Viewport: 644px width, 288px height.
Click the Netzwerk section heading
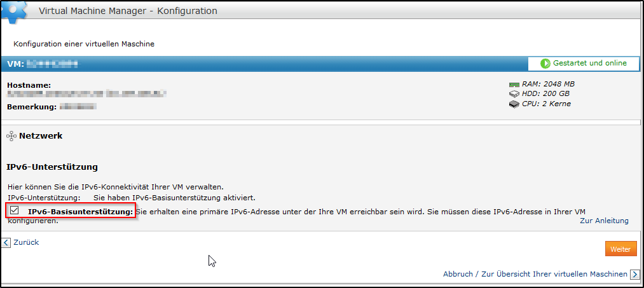point(41,135)
